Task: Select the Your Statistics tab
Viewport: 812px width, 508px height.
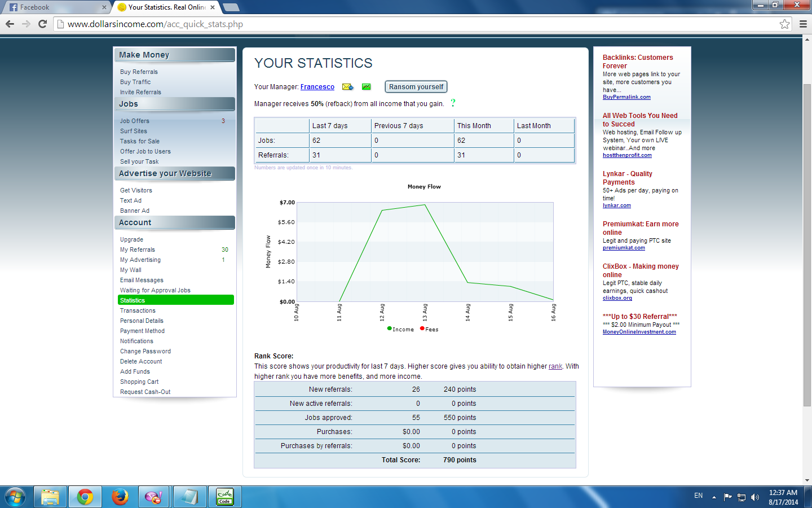Action: coord(166,7)
